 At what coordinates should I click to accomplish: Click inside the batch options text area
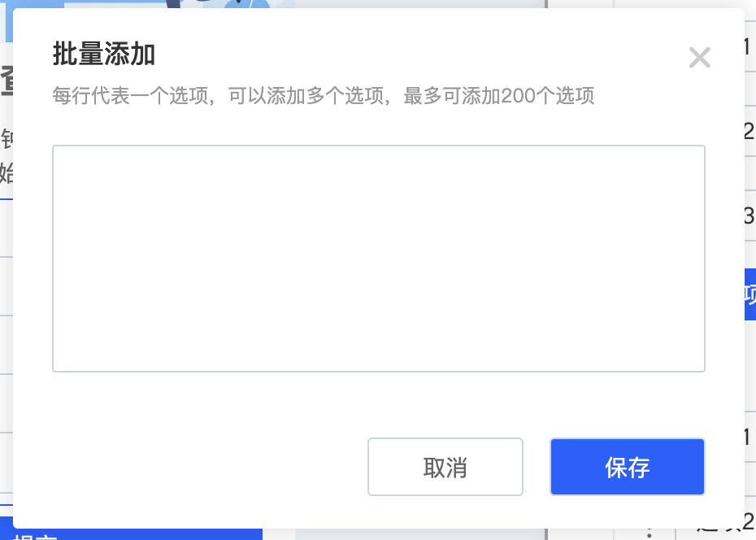click(x=379, y=259)
